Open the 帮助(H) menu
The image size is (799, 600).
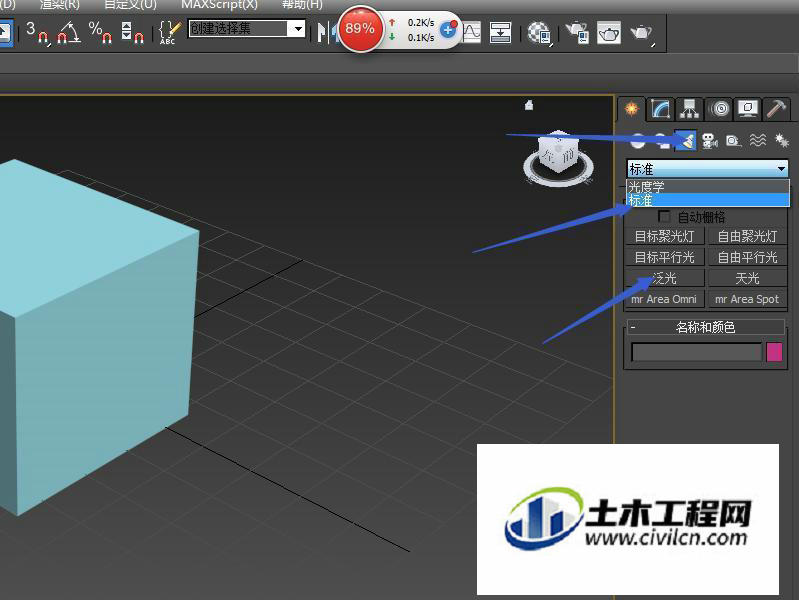(x=302, y=5)
